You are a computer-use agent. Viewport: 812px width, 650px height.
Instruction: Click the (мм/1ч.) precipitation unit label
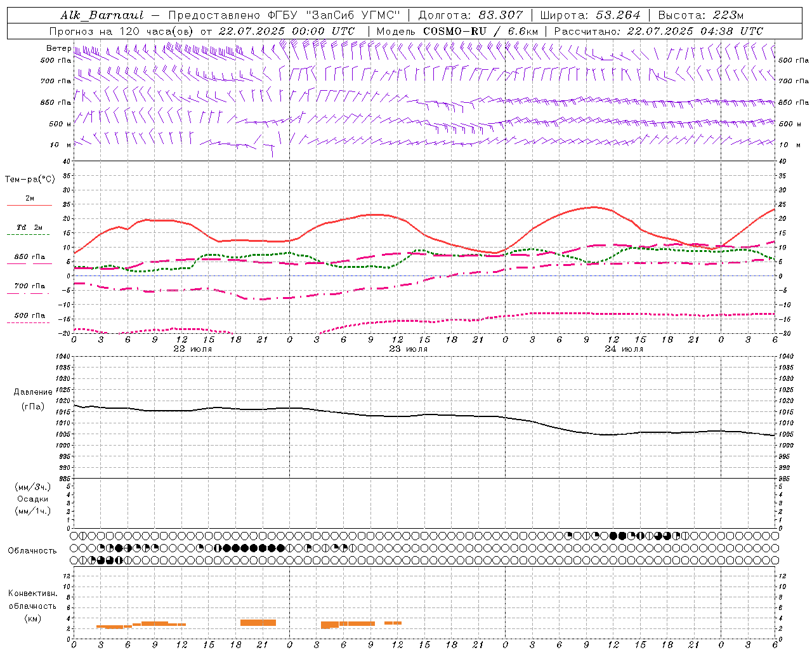(x=33, y=511)
